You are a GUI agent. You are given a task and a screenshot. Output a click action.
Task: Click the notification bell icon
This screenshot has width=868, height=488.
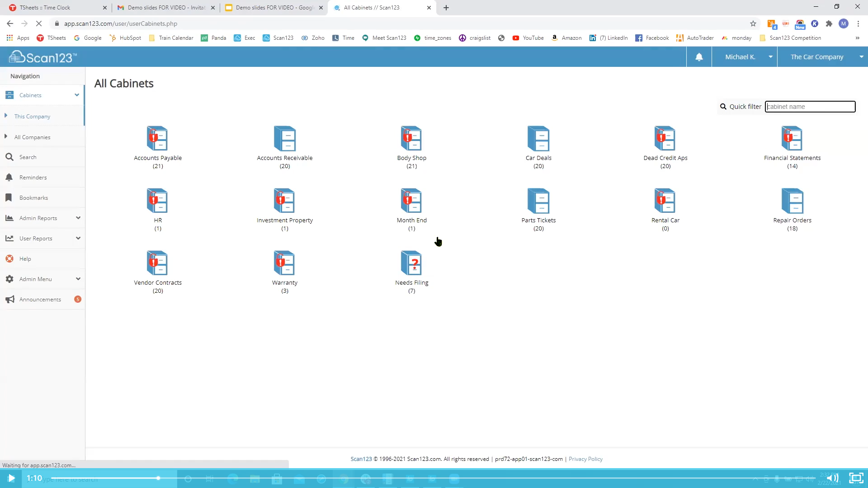[x=699, y=56]
